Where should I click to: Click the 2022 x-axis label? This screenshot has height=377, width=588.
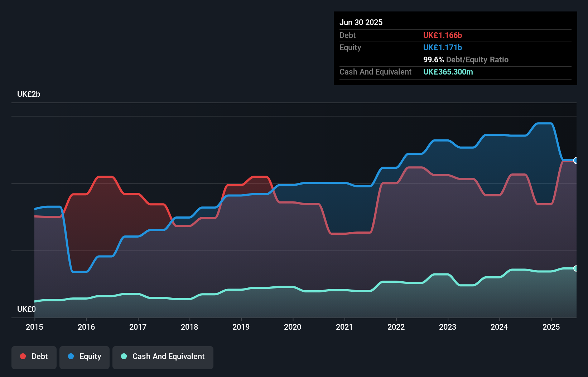click(x=396, y=327)
